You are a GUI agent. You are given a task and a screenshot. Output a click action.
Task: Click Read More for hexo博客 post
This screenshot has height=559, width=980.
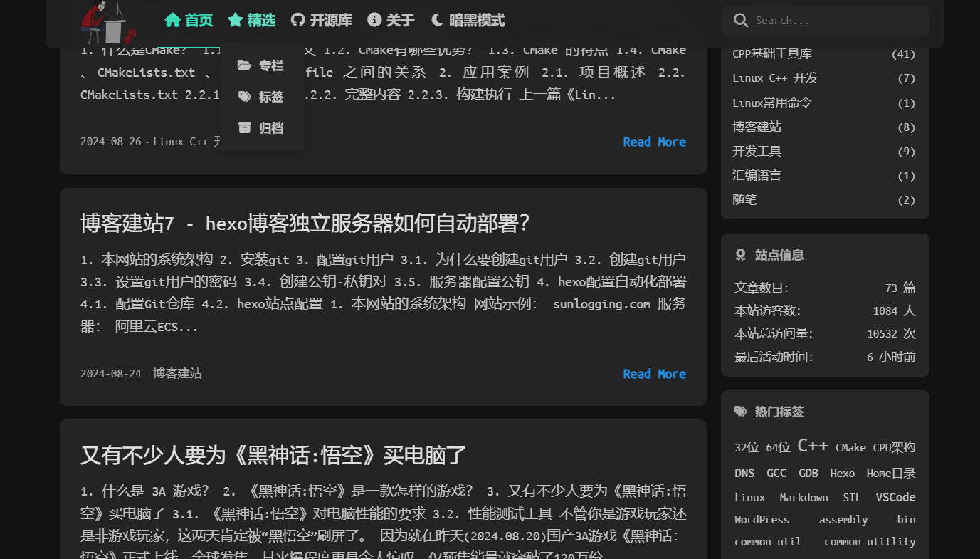pos(654,374)
